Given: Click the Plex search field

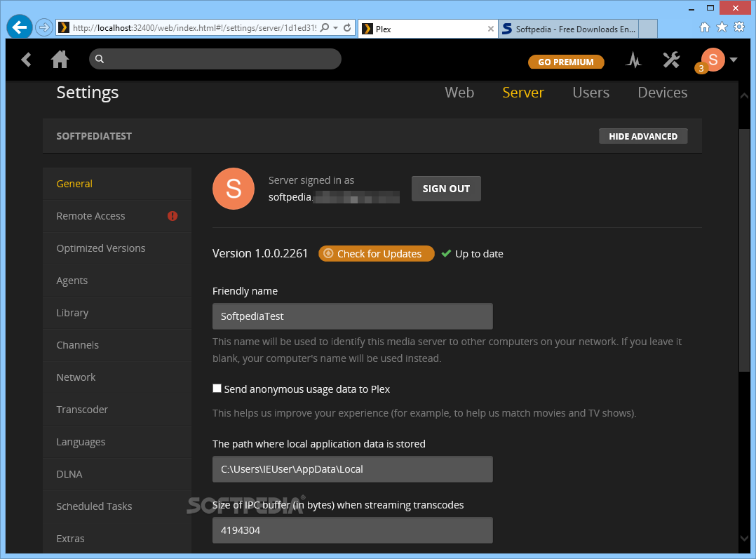Looking at the screenshot, I should 215,59.
